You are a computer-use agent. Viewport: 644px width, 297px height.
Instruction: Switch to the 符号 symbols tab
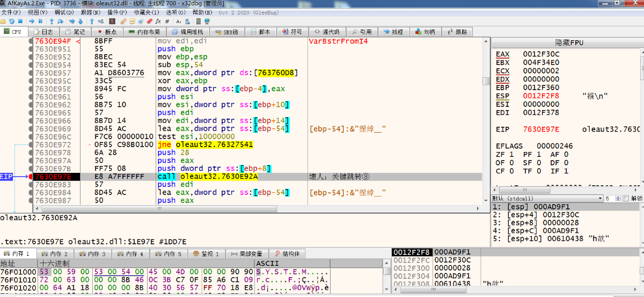pyautogui.click(x=292, y=32)
